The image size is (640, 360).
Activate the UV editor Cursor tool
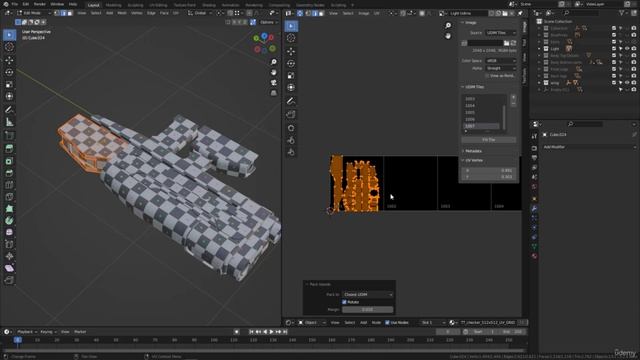click(291, 38)
